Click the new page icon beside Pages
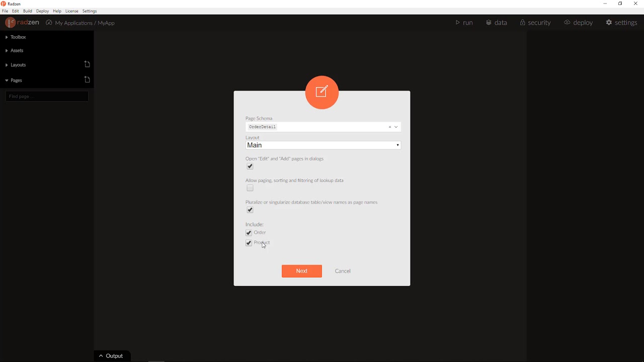The width and height of the screenshot is (644, 362). point(87,80)
